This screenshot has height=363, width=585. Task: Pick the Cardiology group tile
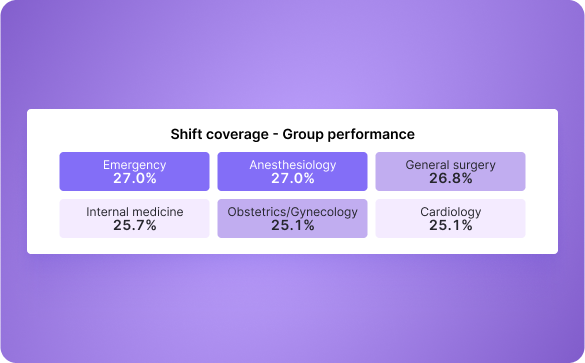(450, 218)
